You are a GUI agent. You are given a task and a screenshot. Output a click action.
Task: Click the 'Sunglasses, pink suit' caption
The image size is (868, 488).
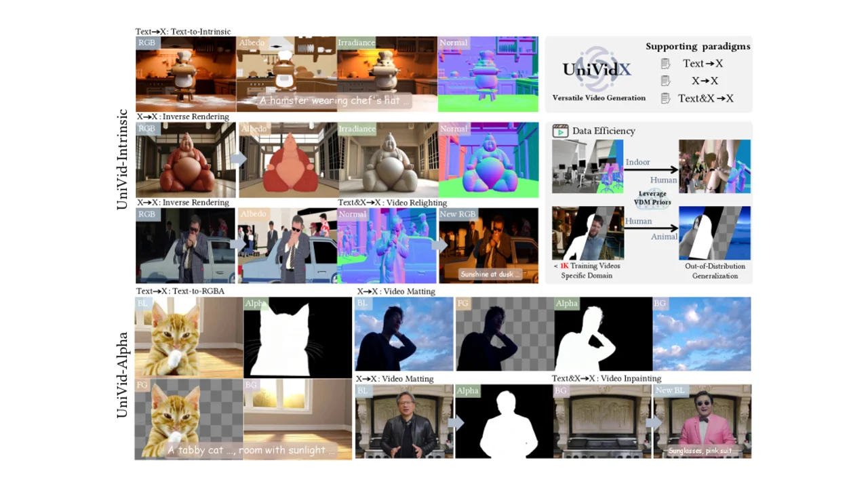[x=702, y=450]
